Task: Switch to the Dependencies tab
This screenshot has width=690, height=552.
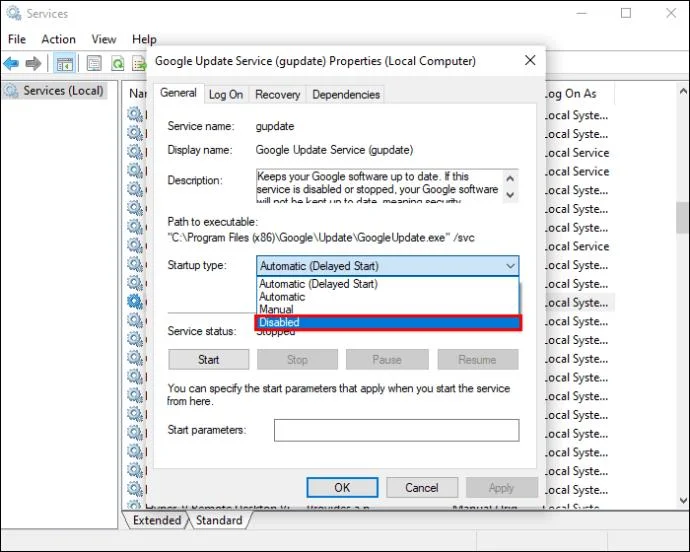Action: [x=346, y=94]
